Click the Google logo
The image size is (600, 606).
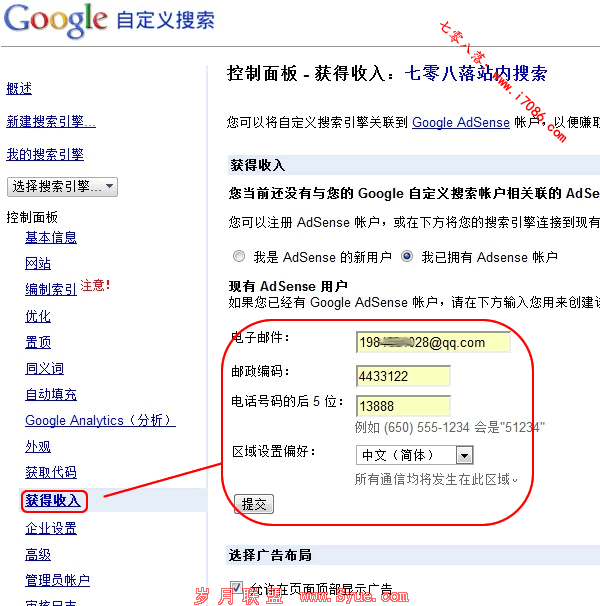[x=55, y=20]
